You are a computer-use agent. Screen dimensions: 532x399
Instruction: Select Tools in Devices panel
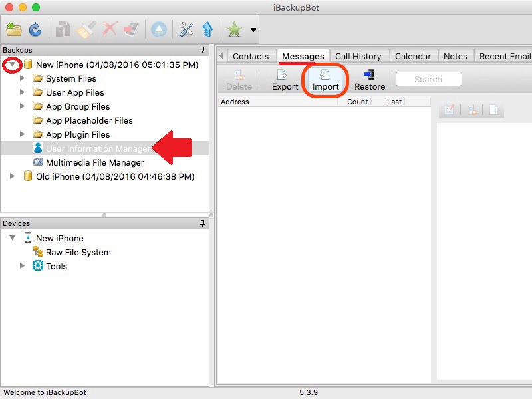tap(57, 267)
